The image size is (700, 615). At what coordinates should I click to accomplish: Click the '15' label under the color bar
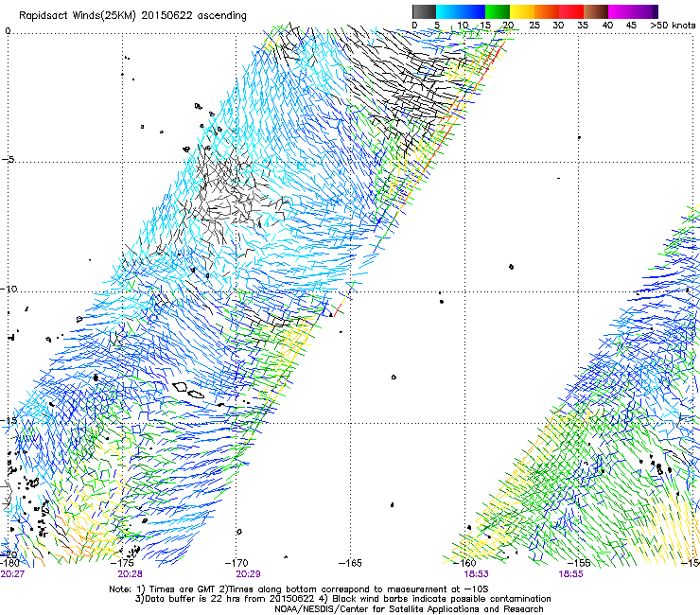pyautogui.click(x=485, y=26)
